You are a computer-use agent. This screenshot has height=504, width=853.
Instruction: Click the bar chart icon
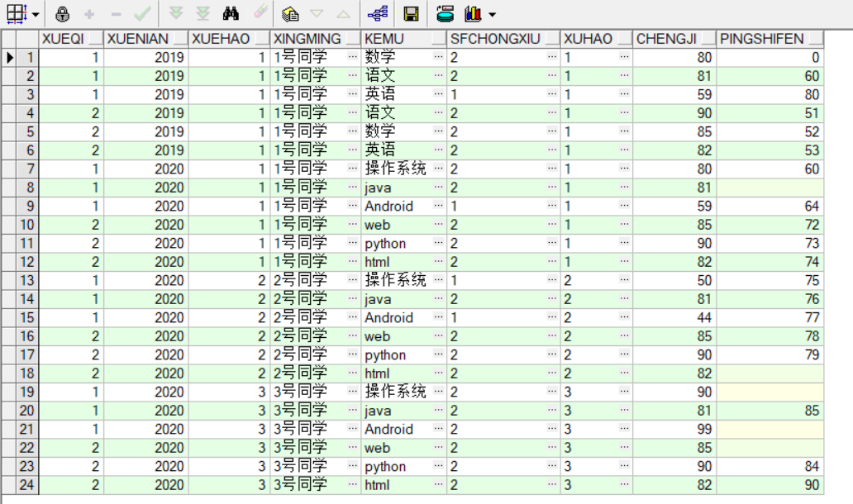(473, 14)
